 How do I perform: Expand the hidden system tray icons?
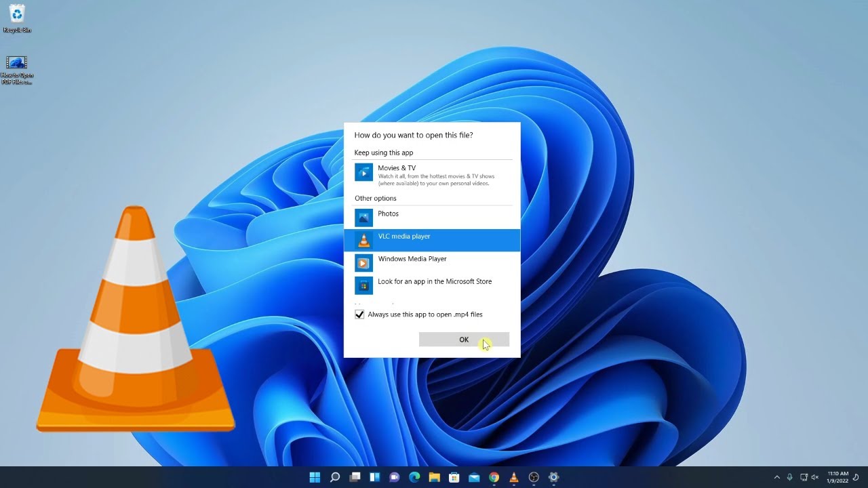pos(777,477)
